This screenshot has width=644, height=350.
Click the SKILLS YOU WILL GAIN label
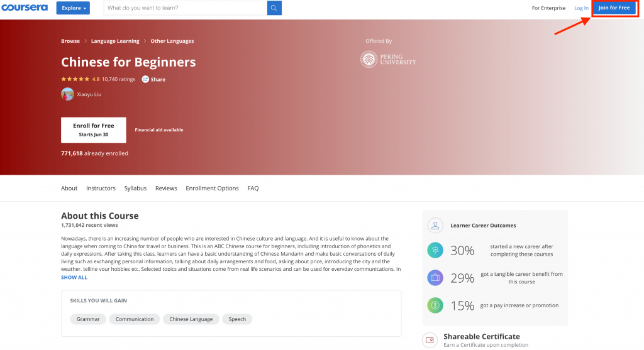(98, 301)
